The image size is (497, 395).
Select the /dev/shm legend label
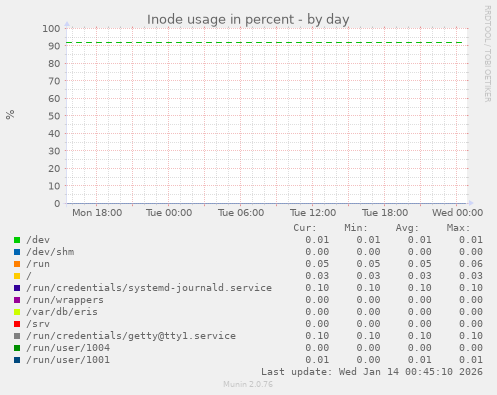50,252
